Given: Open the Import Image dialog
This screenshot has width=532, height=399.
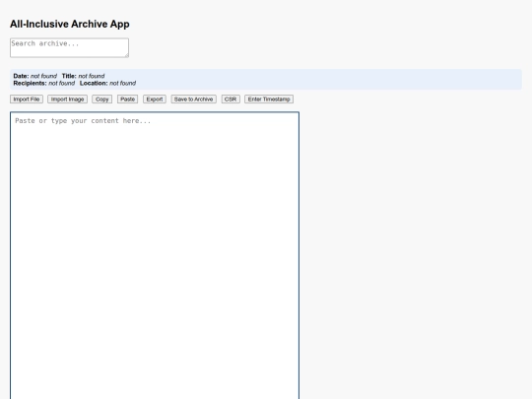Looking at the screenshot, I should click(68, 100).
